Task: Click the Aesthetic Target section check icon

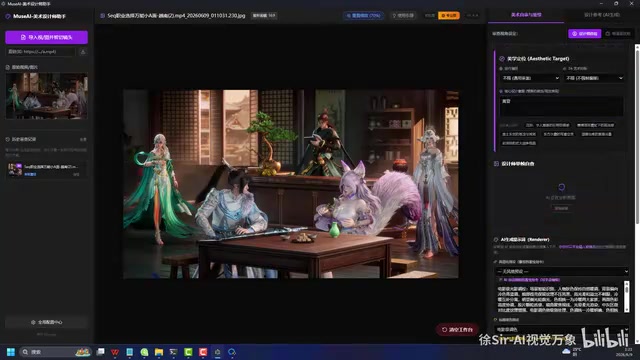Action: (x=502, y=59)
